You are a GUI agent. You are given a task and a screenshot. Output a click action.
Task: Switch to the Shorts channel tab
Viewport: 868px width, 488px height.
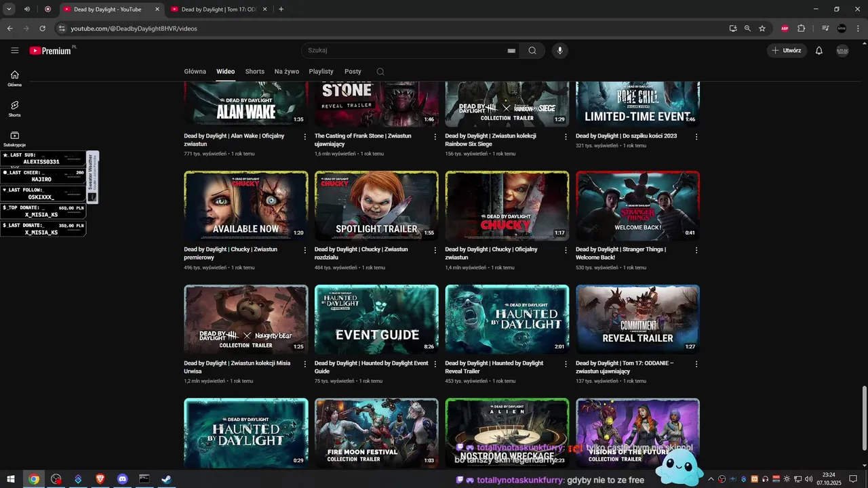coord(255,71)
